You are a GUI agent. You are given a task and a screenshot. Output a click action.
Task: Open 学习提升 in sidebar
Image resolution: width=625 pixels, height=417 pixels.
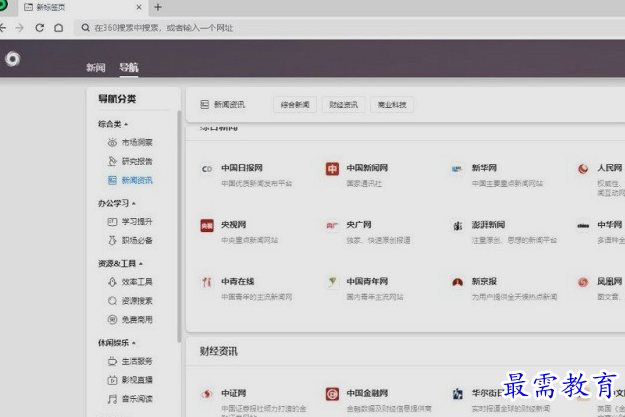coord(130,222)
